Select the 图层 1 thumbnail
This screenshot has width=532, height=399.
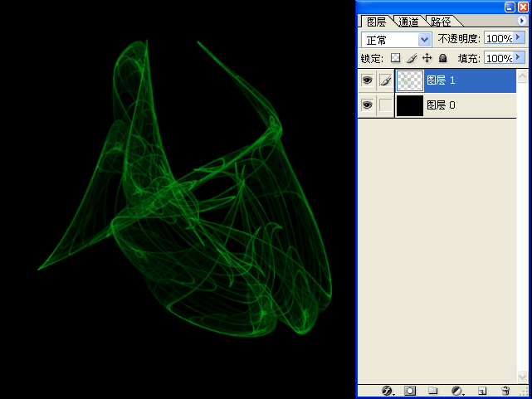(x=410, y=80)
